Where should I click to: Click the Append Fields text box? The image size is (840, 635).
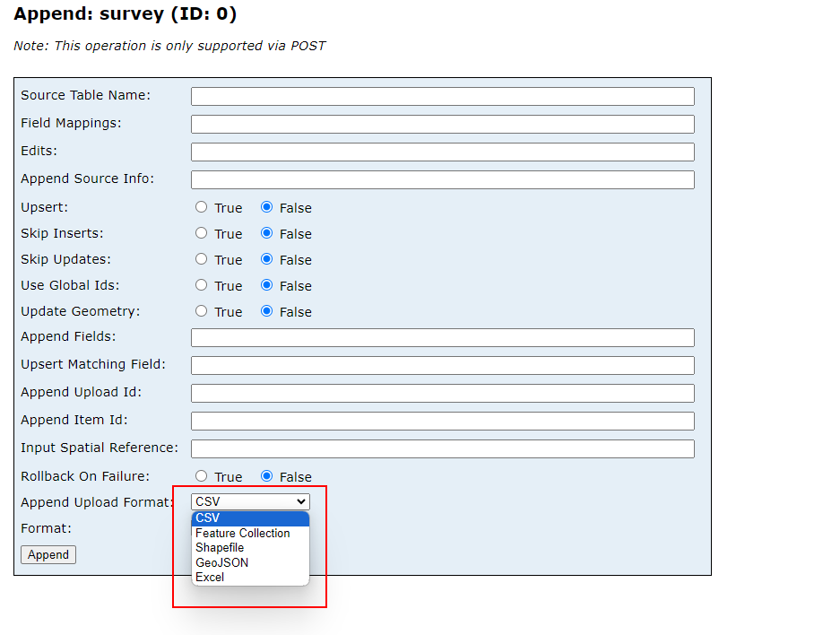pos(442,337)
